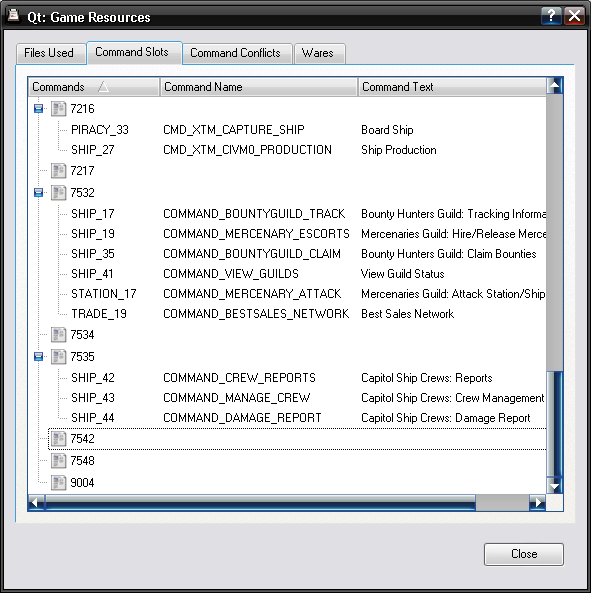Click COMMAND_MERCENARY_ATTACK command name

(x=252, y=294)
